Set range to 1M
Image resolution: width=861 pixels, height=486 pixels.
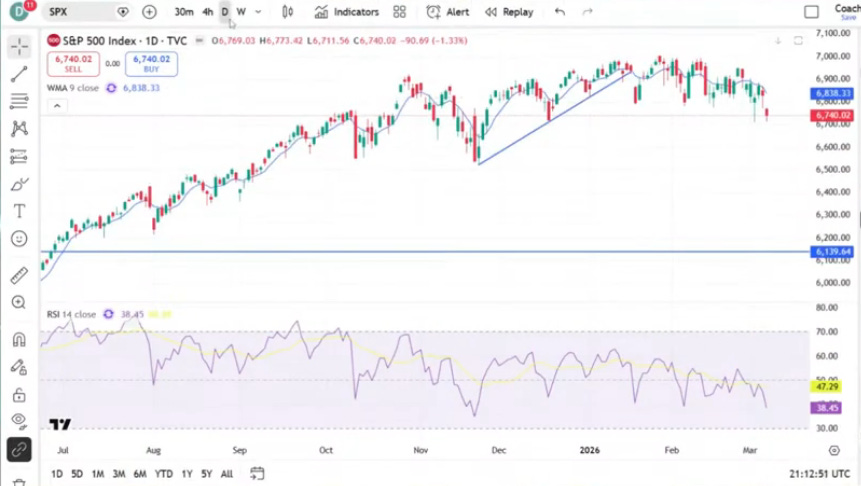click(x=98, y=473)
